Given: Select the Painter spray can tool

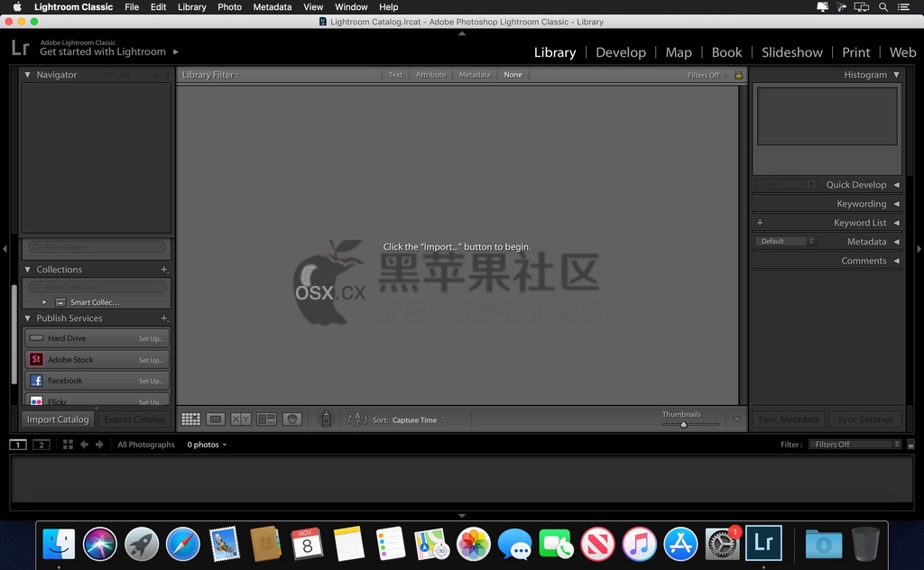Looking at the screenshot, I should pyautogui.click(x=326, y=418).
